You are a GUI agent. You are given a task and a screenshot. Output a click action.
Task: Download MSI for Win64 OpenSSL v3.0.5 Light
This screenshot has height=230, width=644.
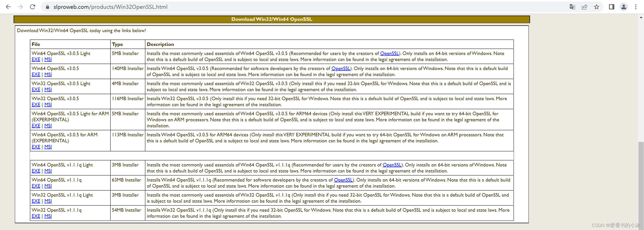click(48, 60)
